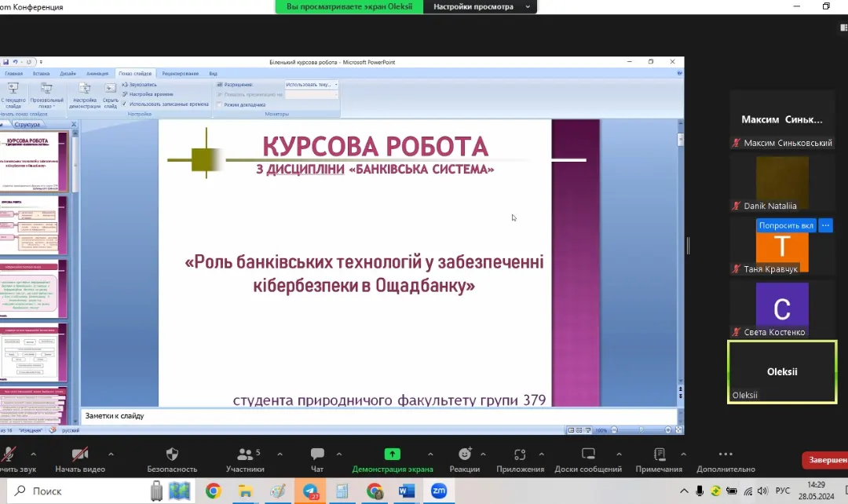The height and width of the screenshot is (504, 848).
Task: Open the participants panel (Участники)
Action: [245, 460]
